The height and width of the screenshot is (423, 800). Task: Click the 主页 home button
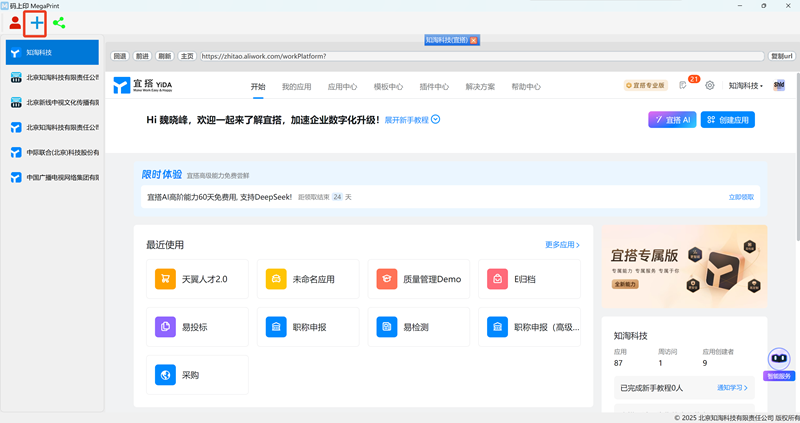[x=187, y=56]
